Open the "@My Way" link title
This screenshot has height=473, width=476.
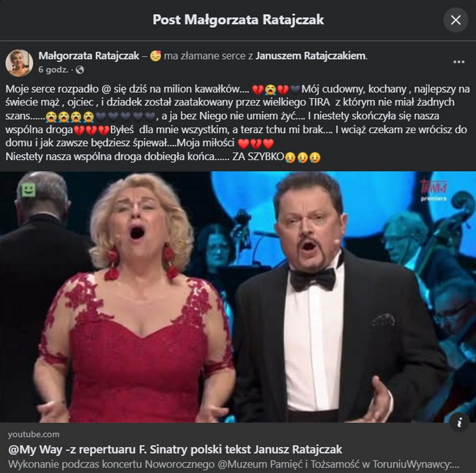coord(175,449)
